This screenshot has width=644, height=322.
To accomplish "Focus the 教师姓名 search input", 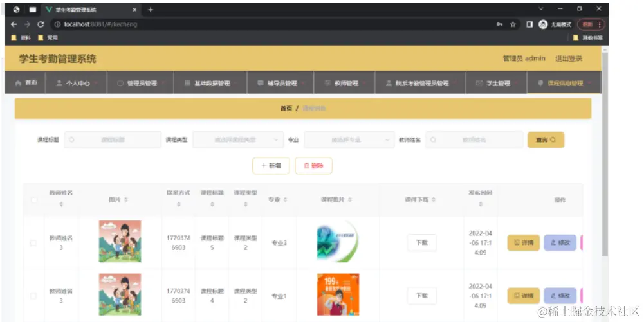I will click(x=474, y=140).
